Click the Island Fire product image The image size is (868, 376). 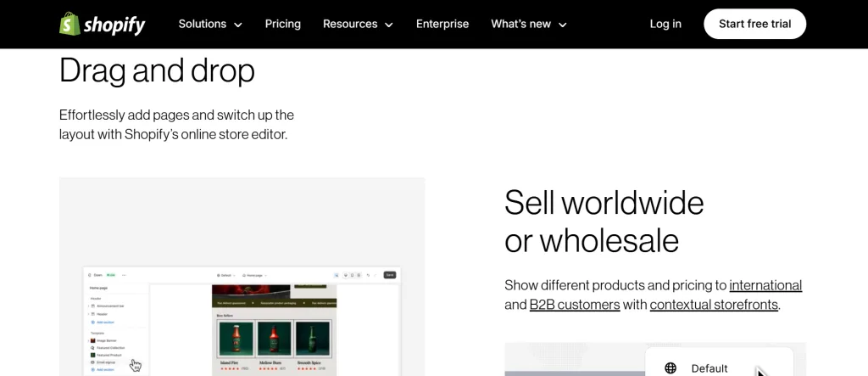[x=236, y=339]
